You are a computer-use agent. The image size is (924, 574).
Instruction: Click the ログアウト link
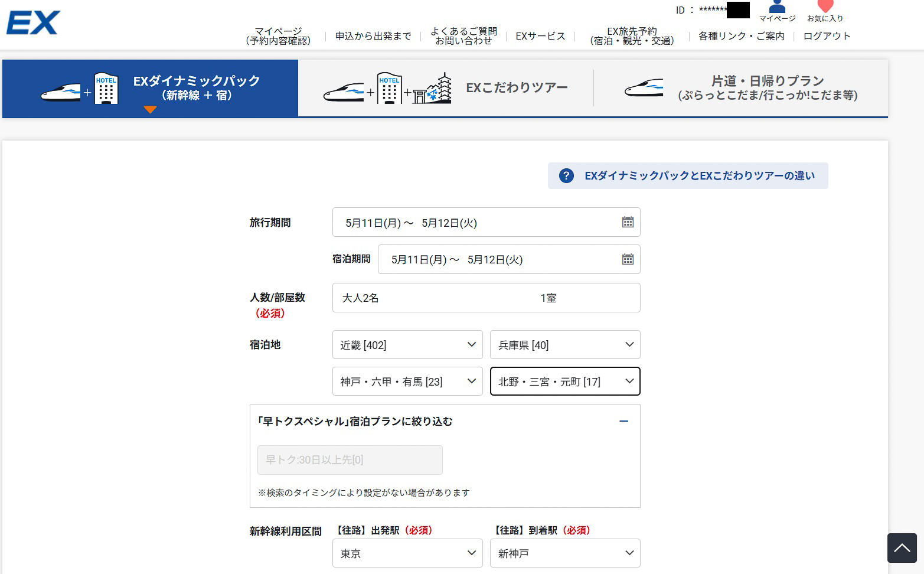coord(825,35)
